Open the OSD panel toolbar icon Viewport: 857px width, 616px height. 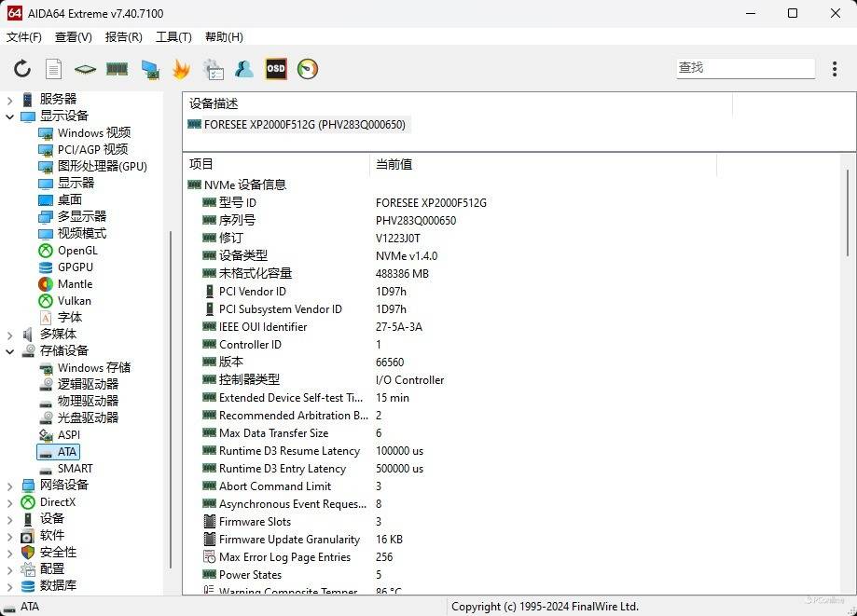(276, 69)
